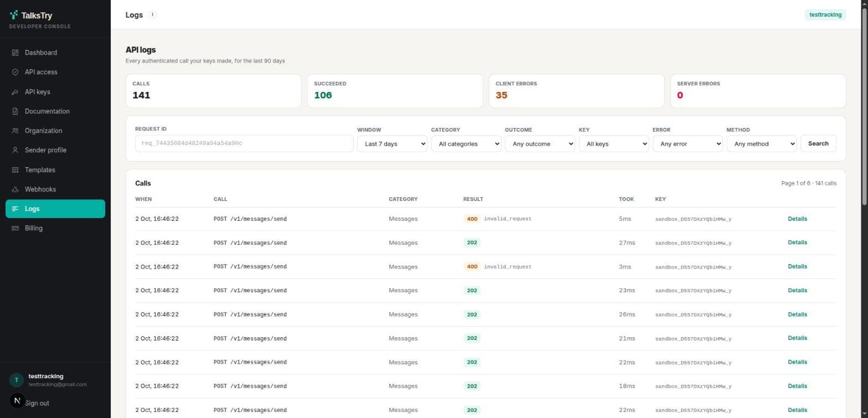Open Documentation from sidebar
Viewport: 868px width, 418px height.
[55, 111]
